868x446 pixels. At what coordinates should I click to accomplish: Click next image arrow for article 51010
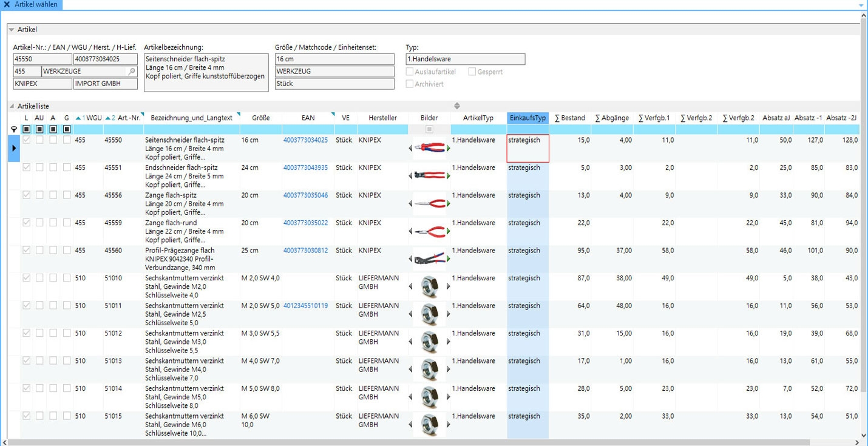(x=449, y=286)
